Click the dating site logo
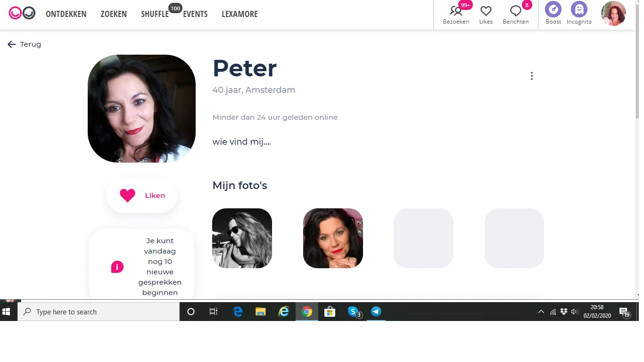The image size is (644, 362). (22, 14)
